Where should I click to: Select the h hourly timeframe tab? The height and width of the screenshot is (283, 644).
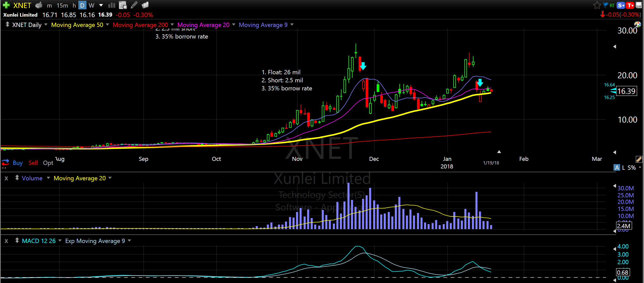pos(74,5)
